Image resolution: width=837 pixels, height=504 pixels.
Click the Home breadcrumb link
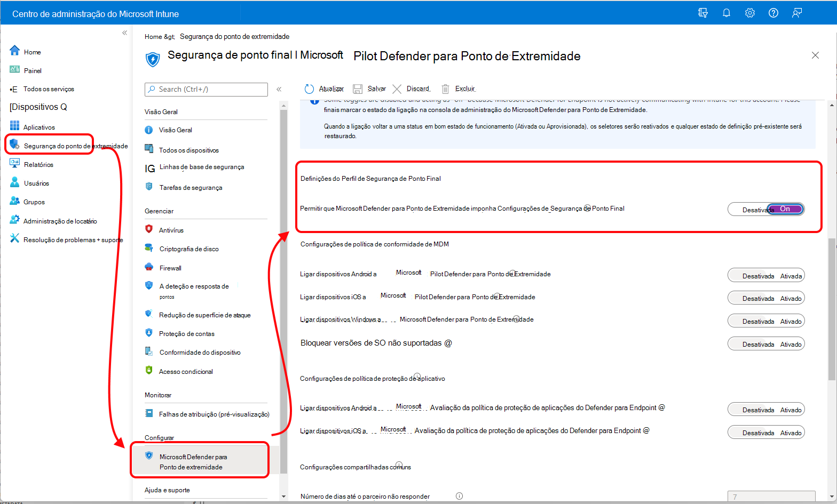[x=153, y=37]
